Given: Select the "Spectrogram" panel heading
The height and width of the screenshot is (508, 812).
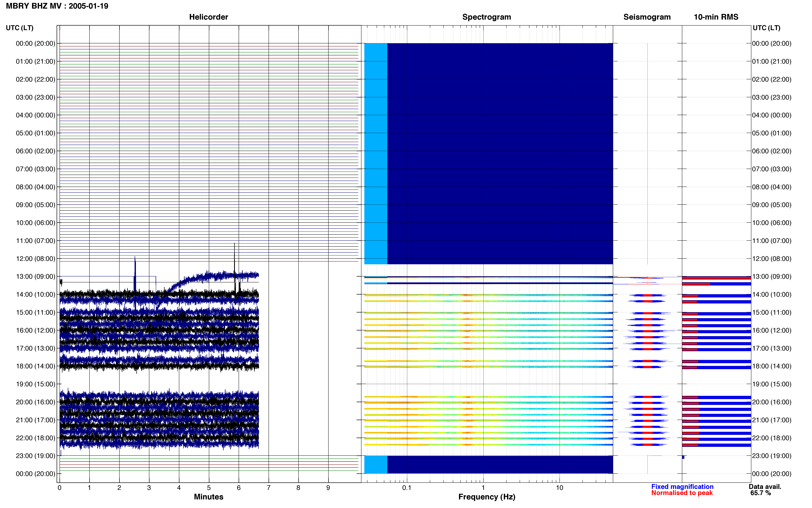Looking at the screenshot, I should pos(487,17).
